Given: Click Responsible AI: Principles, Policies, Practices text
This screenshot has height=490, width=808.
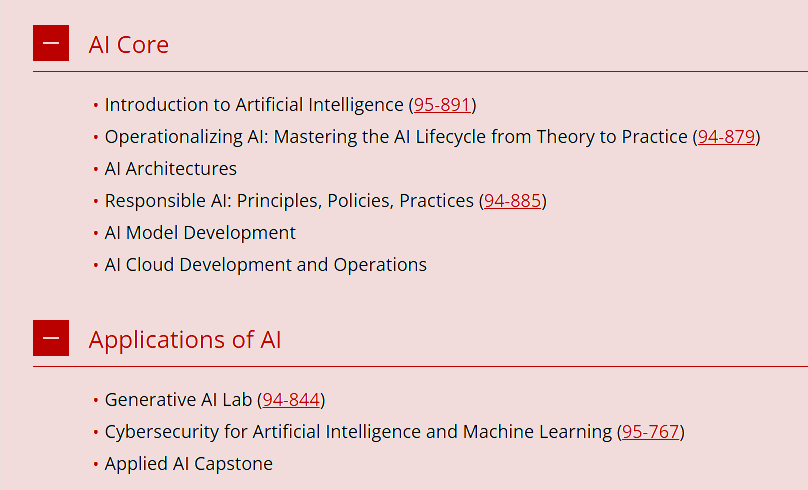Looking at the screenshot, I should (289, 200).
